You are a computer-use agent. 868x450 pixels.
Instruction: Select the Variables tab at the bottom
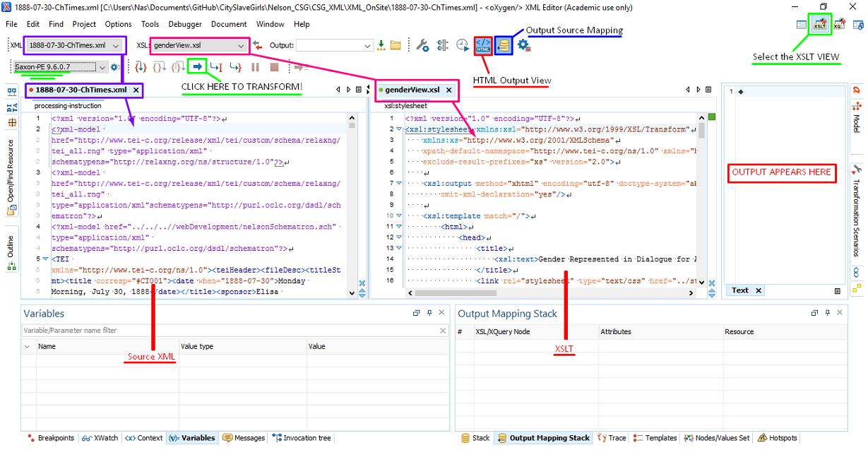(x=192, y=438)
